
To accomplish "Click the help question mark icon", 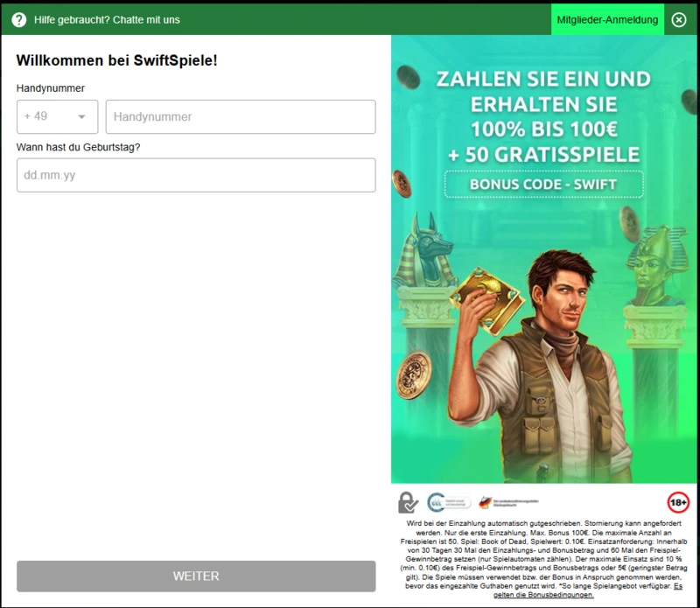I will tap(19, 19).
